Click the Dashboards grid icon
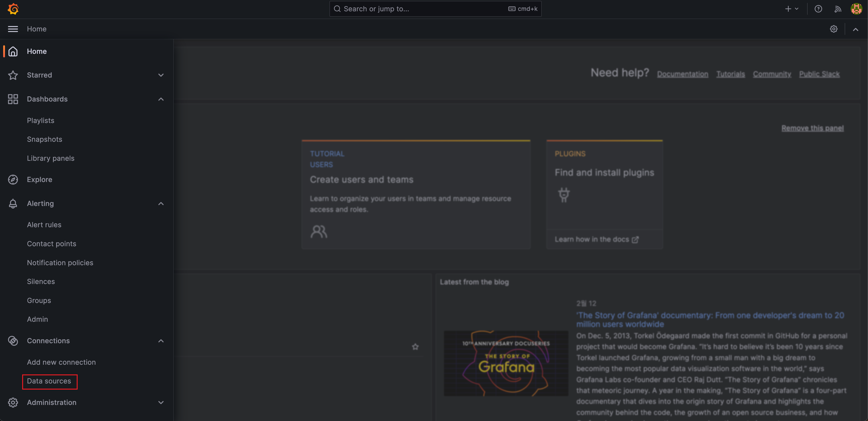This screenshot has height=421, width=868. [x=13, y=99]
